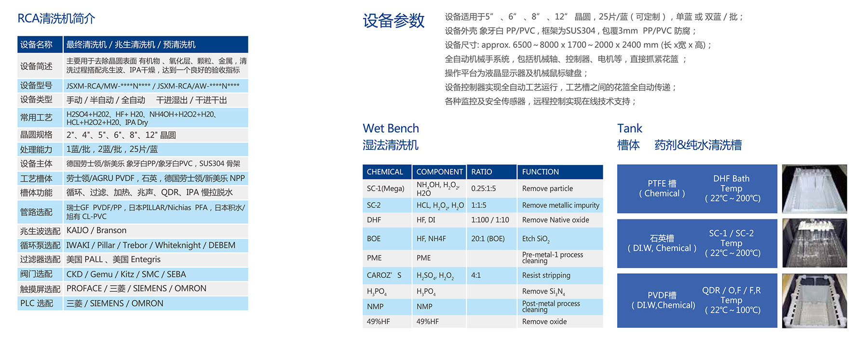This screenshot has height=337, width=868.
Task: Click the Tank heading
Action: (x=629, y=128)
